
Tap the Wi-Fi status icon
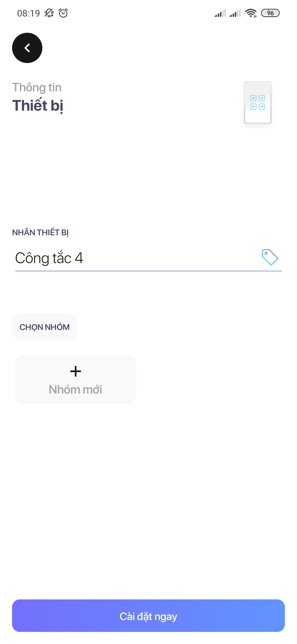[251, 13]
